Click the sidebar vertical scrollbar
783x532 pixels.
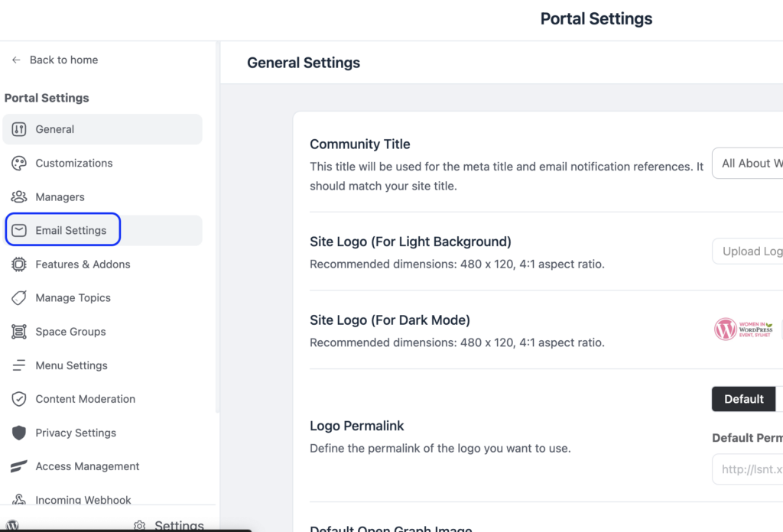[217, 227]
